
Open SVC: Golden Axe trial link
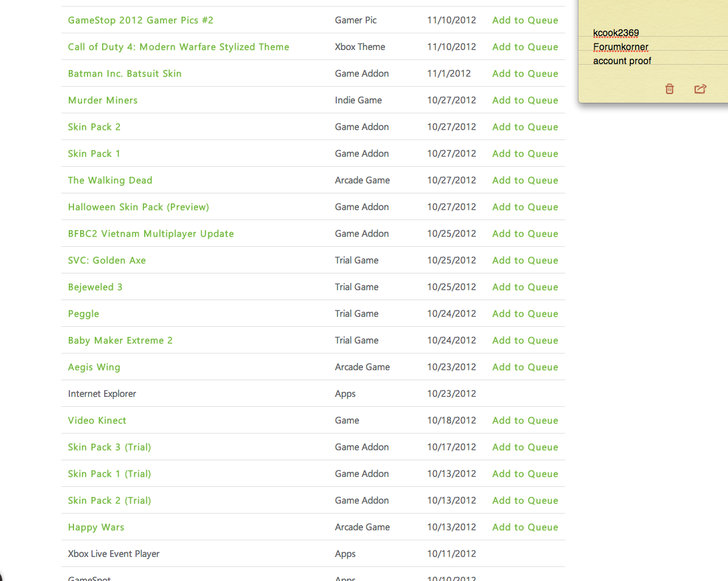(107, 260)
